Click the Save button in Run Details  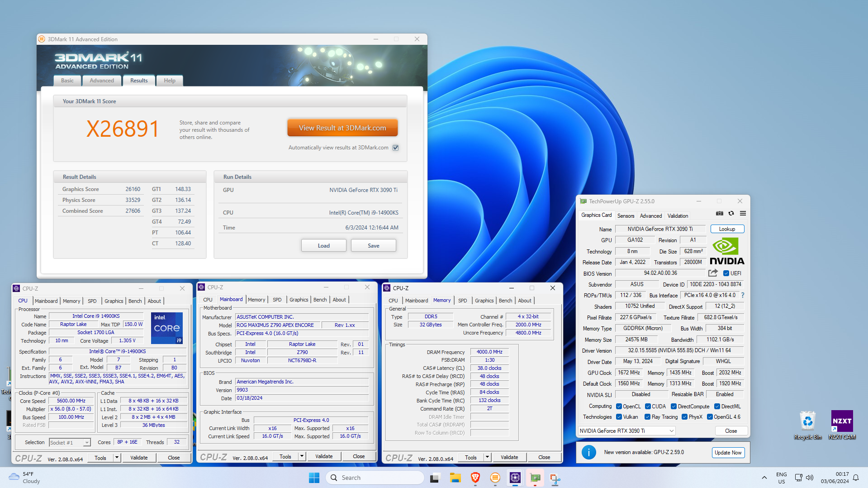coord(374,246)
